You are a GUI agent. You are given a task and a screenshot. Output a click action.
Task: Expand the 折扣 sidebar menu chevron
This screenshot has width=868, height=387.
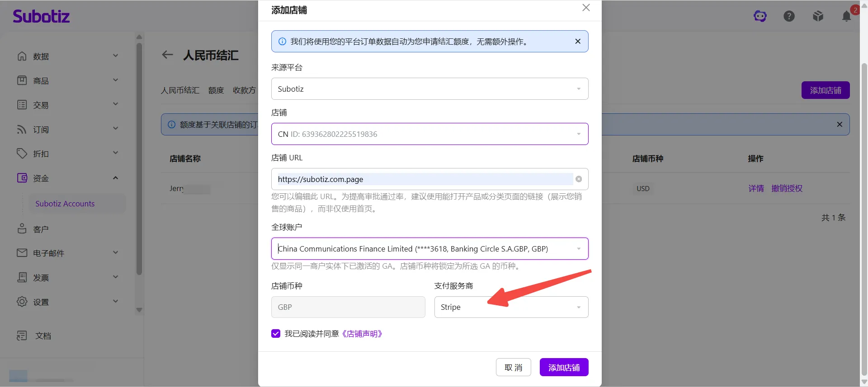(116, 153)
